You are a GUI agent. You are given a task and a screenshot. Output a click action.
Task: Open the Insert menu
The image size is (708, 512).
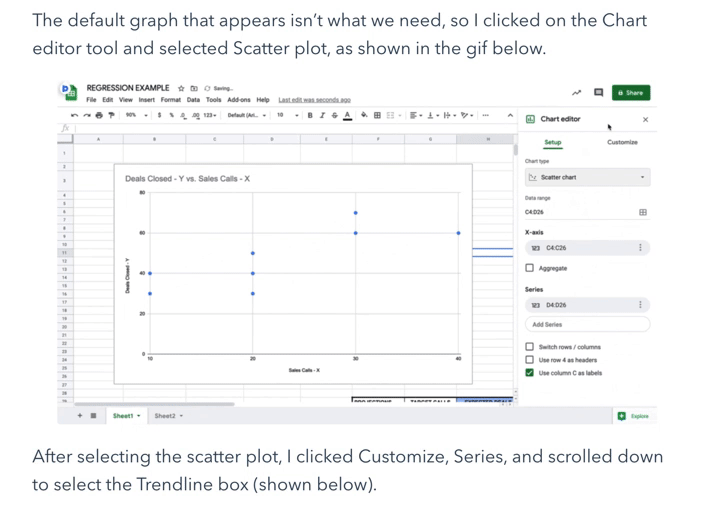point(146,100)
